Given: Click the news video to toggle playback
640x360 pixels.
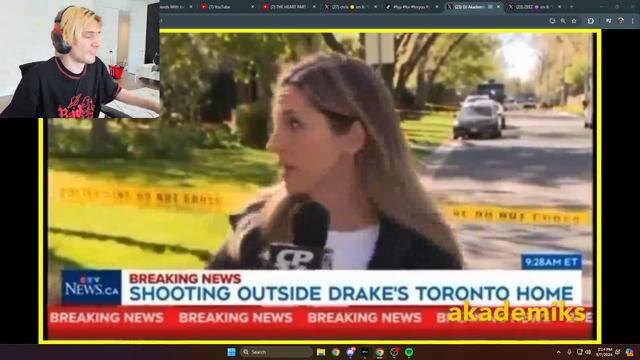Looking at the screenshot, I should [x=320, y=187].
